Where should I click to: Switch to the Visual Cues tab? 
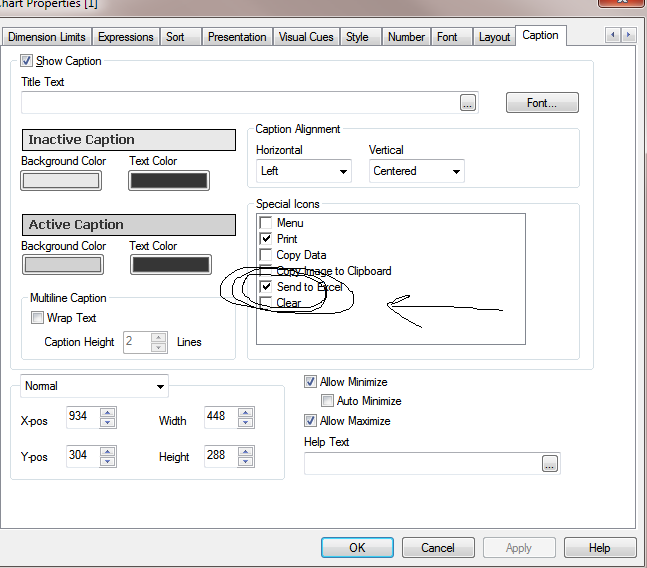pyautogui.click(x=306, y=37)
